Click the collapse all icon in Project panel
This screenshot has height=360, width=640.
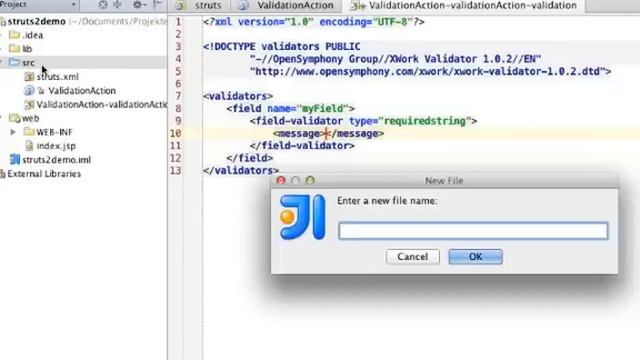118,4
